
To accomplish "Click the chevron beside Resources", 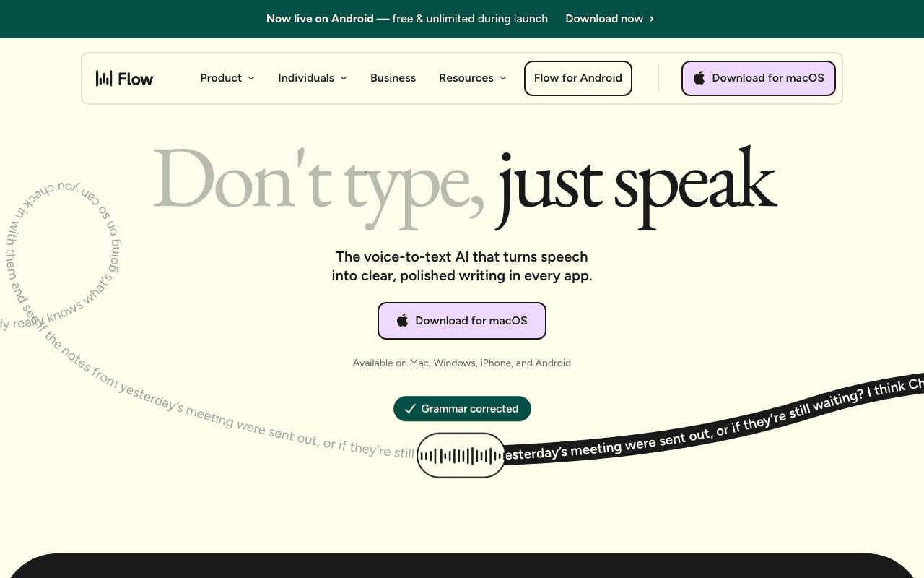I will (x=502, y=78).
